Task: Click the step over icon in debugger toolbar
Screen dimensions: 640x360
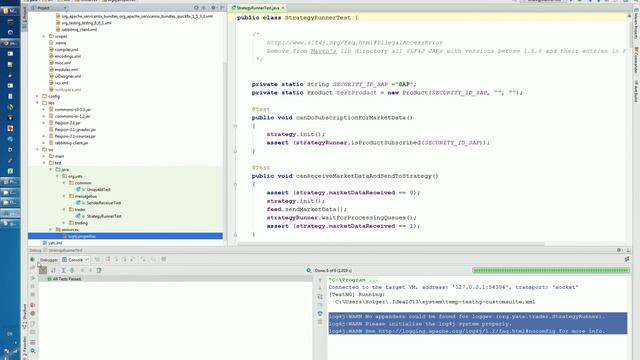Action: coord(108,260)
